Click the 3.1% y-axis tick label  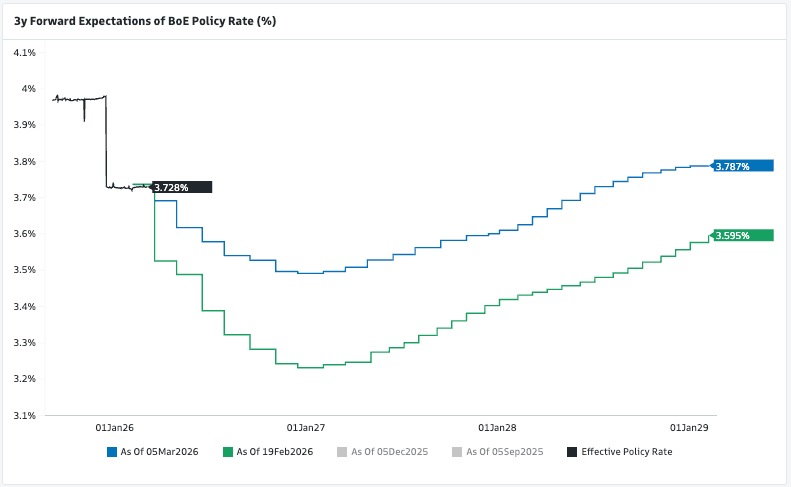24,415
